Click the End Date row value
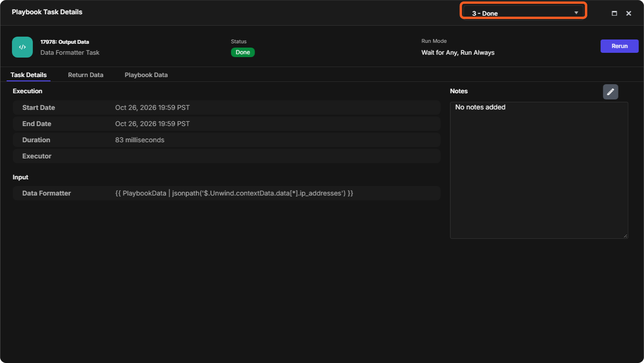 [152, 124]
